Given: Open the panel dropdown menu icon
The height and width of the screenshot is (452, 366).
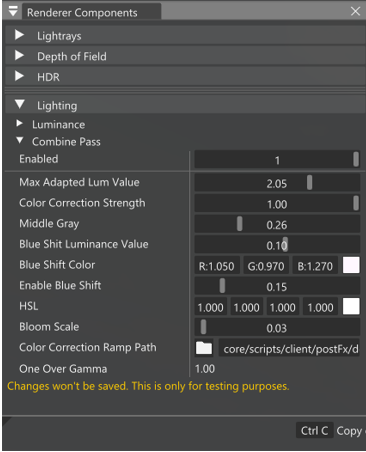Looking at the screenshot, I should click(13, 11).
